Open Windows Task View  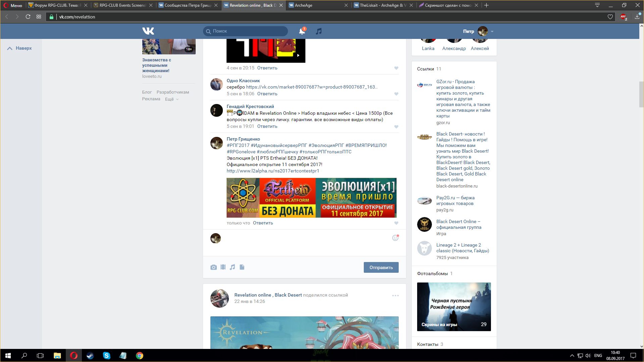(x=40, y=356)
